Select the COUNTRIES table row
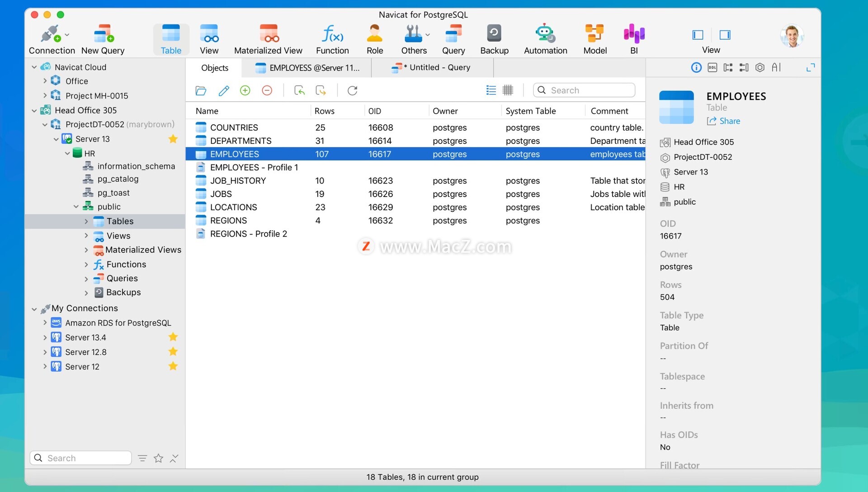Screen dimensions: 868x492 [x=415, y=128]
